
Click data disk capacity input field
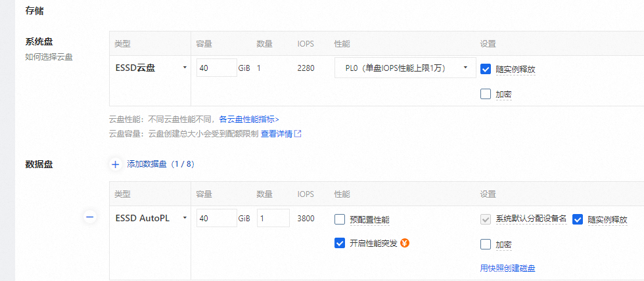tap(216, 218)
